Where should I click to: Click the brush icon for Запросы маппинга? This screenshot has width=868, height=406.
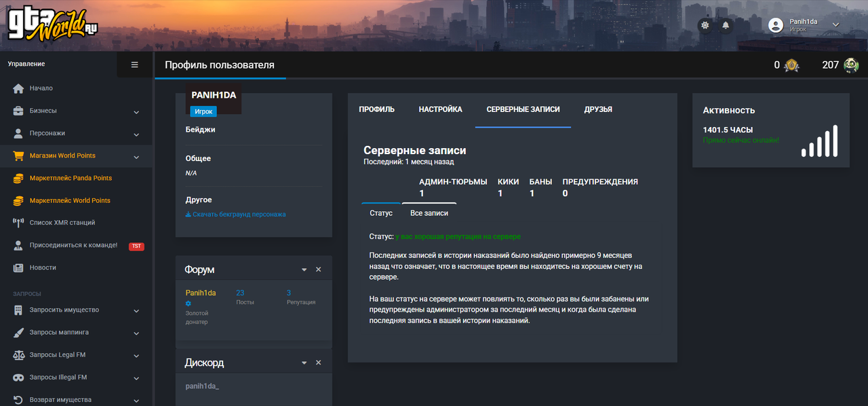18,333
